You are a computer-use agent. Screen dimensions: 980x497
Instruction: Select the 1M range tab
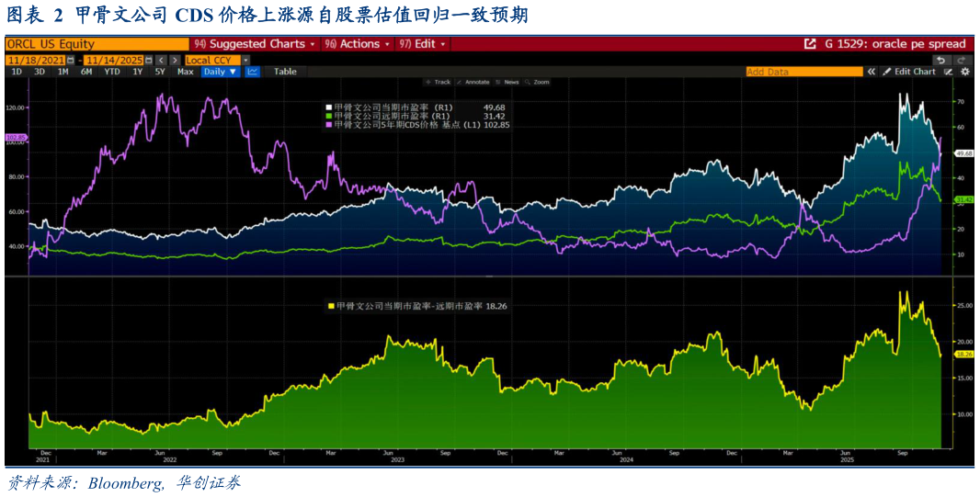coord(63,71)
